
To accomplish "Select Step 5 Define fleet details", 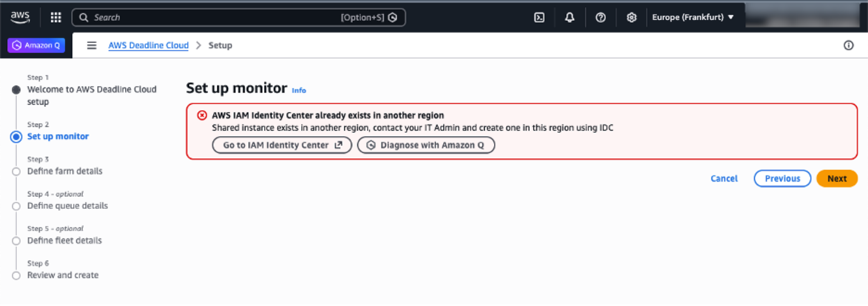I will point(64,240).
